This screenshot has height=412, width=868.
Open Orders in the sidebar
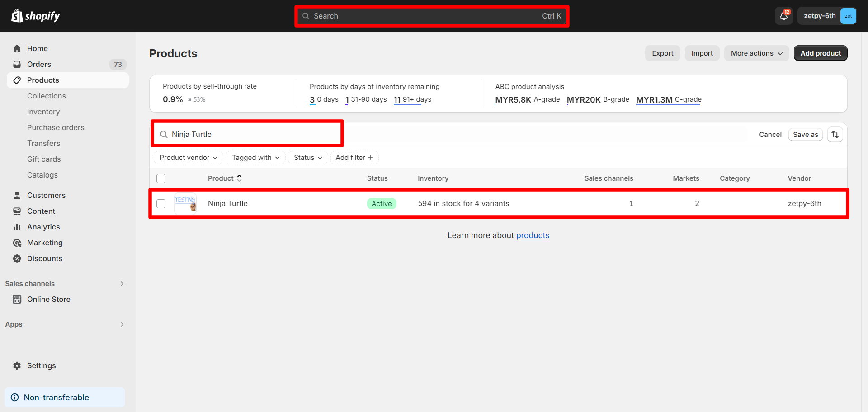point(68,64)
